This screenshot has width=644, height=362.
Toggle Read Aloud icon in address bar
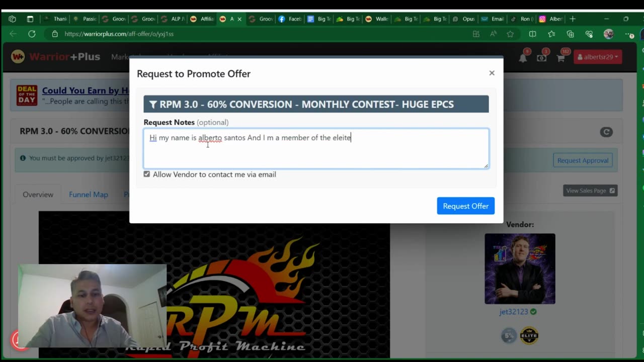(x=493, y=34)
